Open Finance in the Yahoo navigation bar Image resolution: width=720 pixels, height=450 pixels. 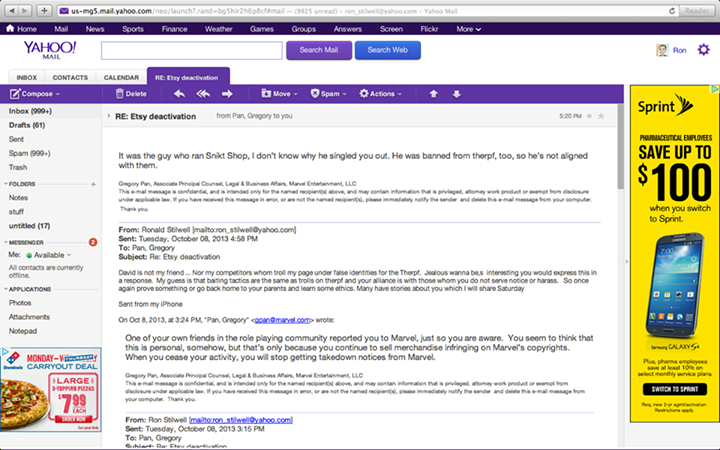174,29
